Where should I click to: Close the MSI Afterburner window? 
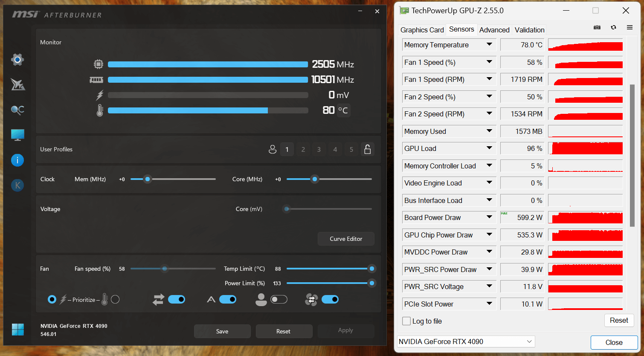377,12
